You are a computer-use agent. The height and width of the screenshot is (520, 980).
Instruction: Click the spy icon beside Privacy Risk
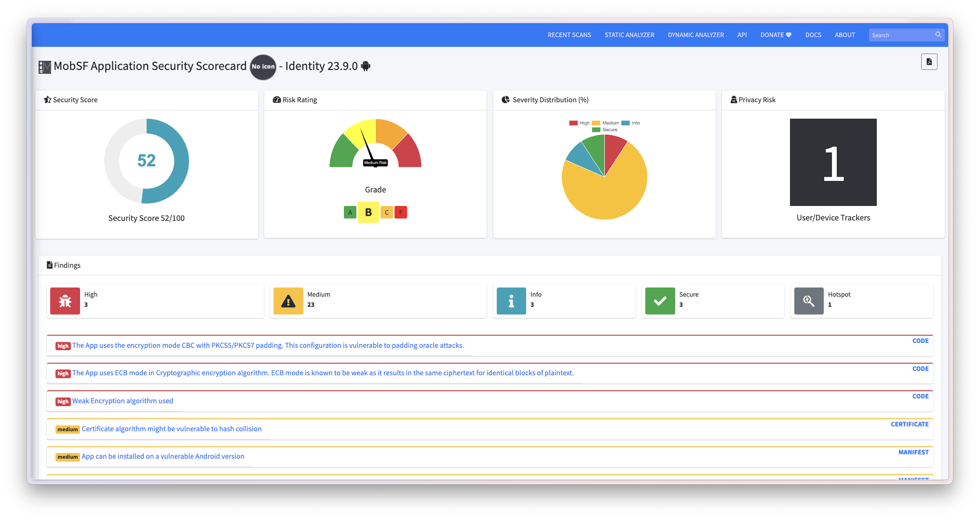point(734,100)
